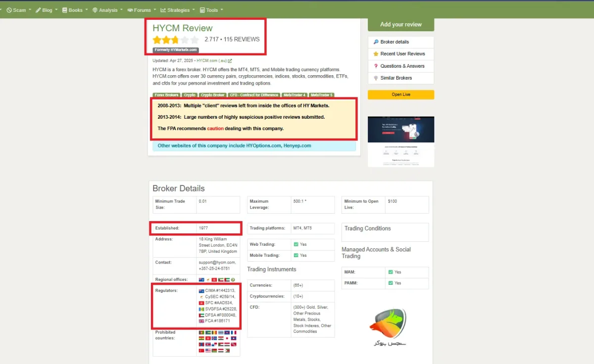Expand the Strategies dropdown arrow
This screenshot has height=364, width=594.
click(x=194, y=10)
